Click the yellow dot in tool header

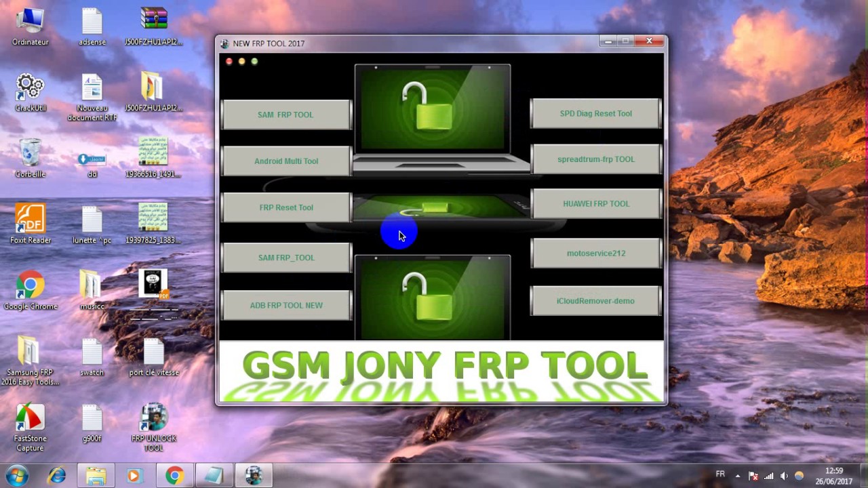242,62
